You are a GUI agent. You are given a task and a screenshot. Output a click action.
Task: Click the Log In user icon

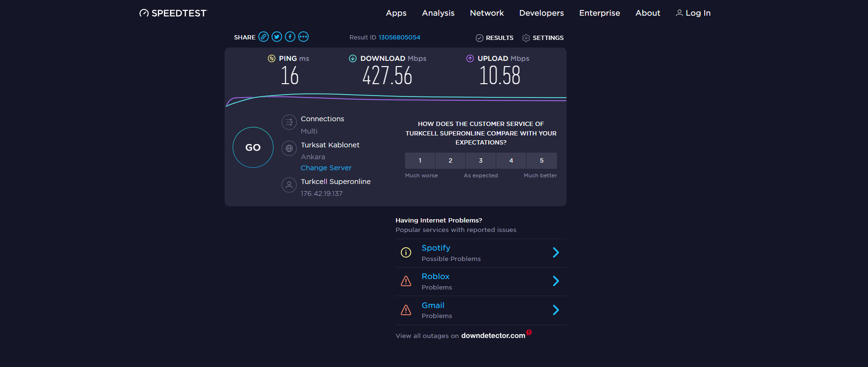(x=679, y=13)
